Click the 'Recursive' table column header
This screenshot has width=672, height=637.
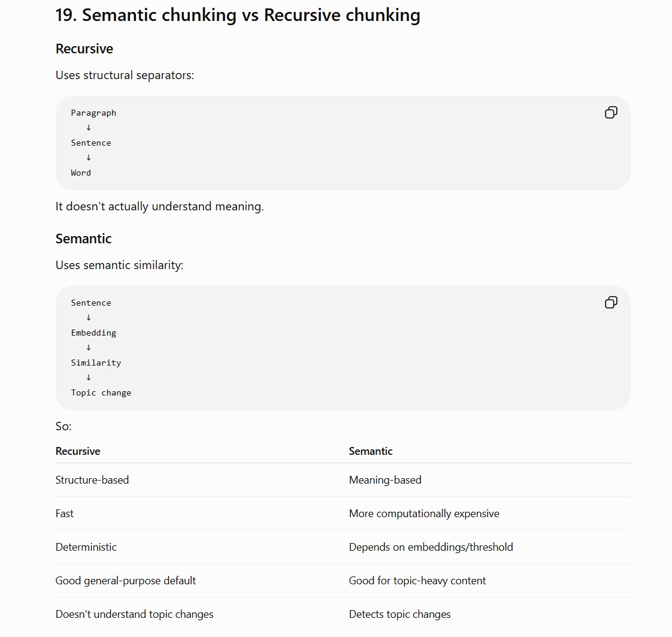tap(78, 451)
